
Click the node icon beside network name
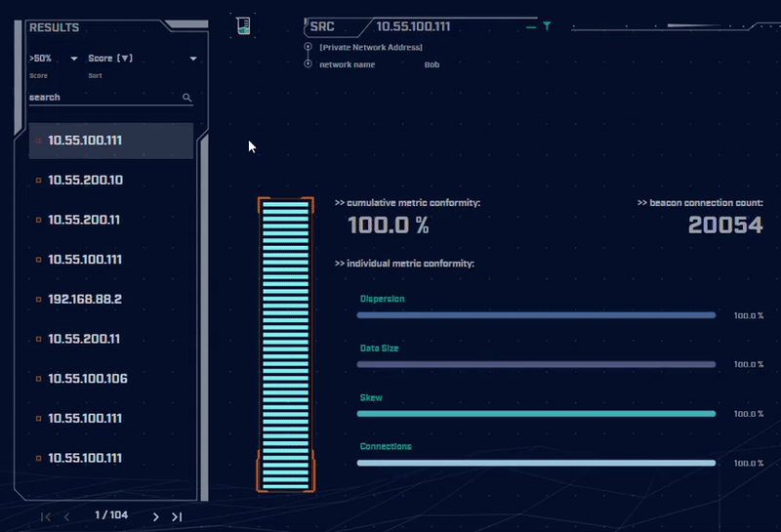coord(308,63)
